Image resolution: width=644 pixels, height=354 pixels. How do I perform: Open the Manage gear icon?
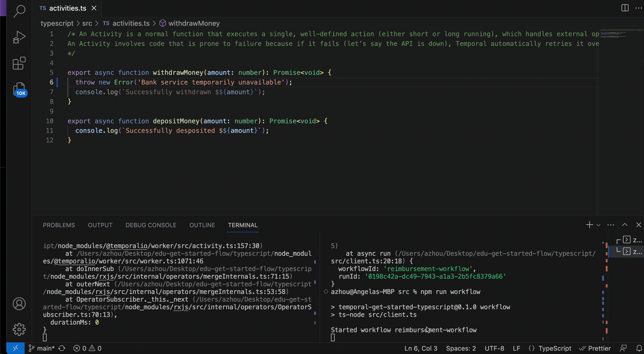19,330
